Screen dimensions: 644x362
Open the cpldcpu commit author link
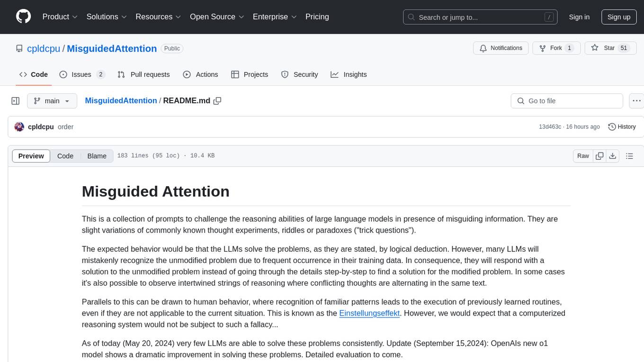[41, 127]
